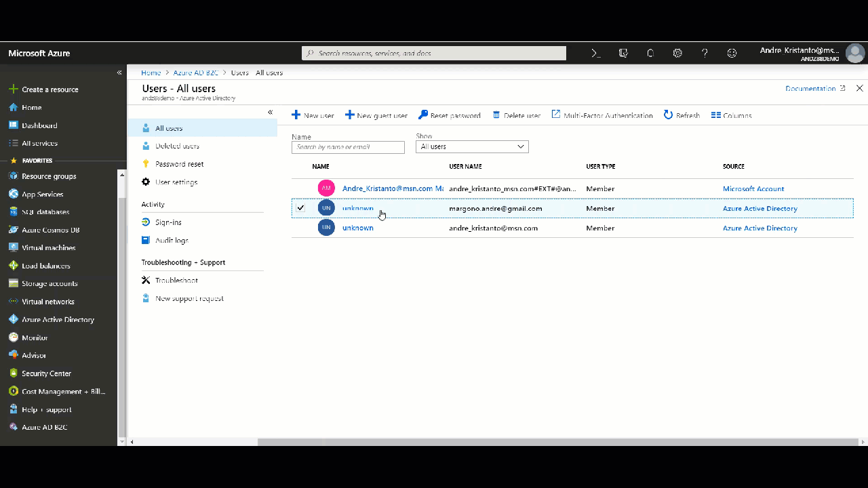The height and width of the screenshot is (488, 868).
Task: Open the Cloud Shell icon in top bar
Action: 596,53
